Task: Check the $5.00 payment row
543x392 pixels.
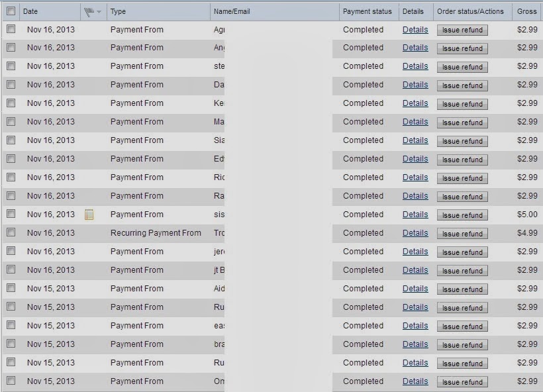Action: point(9,215)
